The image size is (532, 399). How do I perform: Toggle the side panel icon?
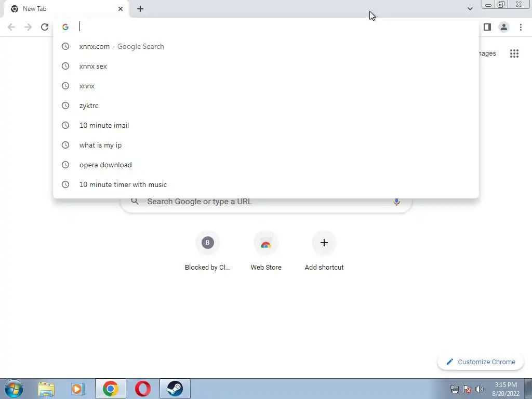(487, 27)
